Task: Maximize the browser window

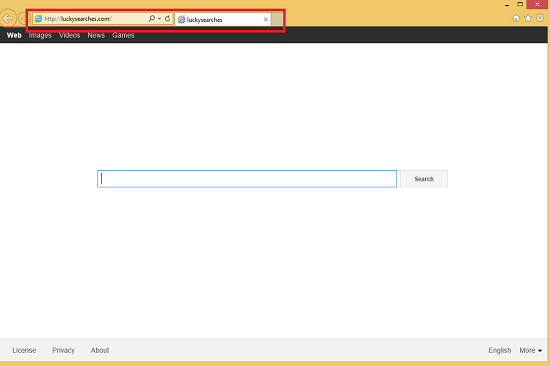Action: pyautogui.click(x=520, y=4)
